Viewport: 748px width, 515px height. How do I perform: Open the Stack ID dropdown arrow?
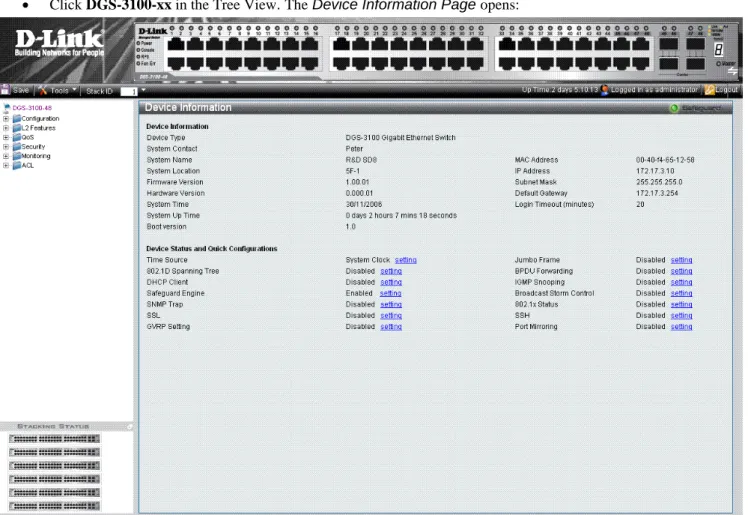[143, 90]
